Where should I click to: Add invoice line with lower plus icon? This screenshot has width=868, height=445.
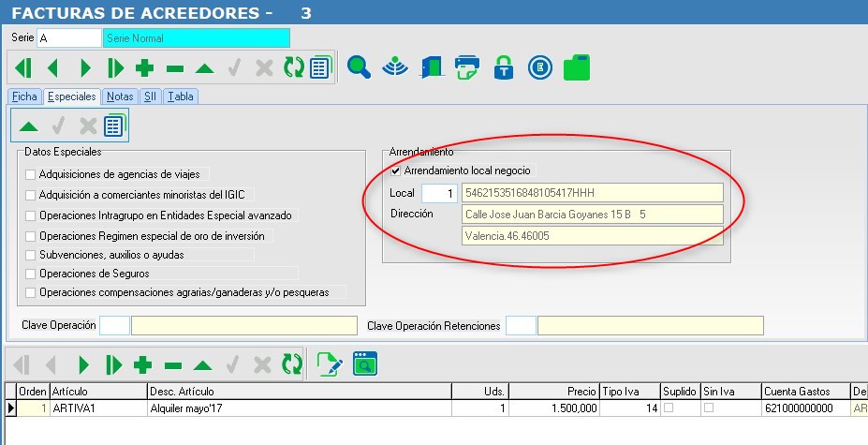pyautogui.click(x=143, y=364)
